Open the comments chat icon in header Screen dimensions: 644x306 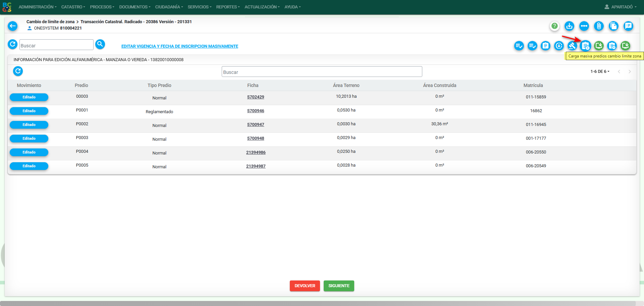[x=628, y=26]
